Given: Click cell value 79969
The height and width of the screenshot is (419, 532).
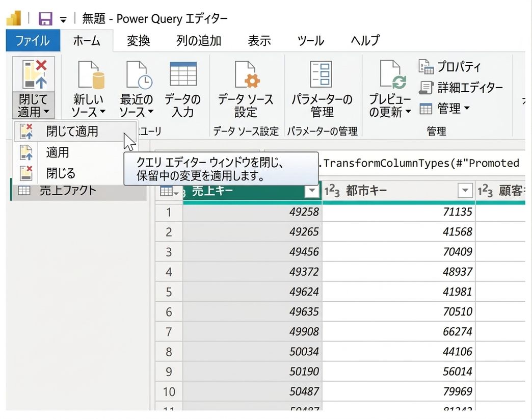Looking at the screenshot, I should point(458,391).
